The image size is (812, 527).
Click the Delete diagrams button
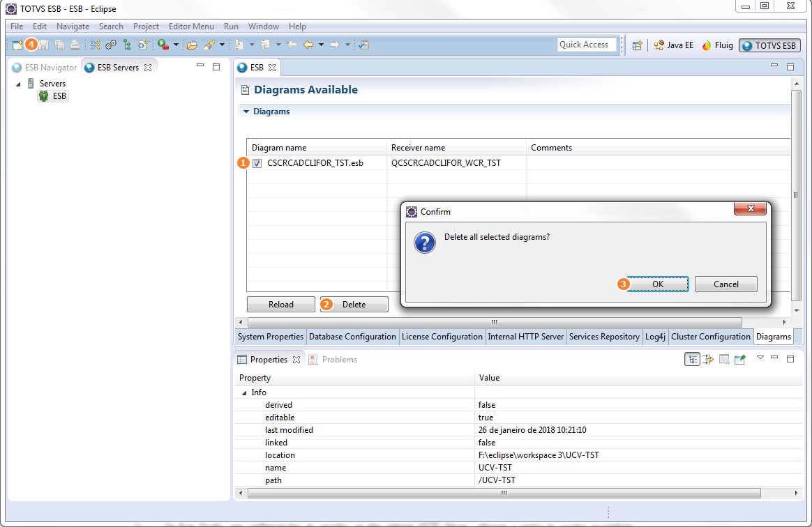pos(354,305)
